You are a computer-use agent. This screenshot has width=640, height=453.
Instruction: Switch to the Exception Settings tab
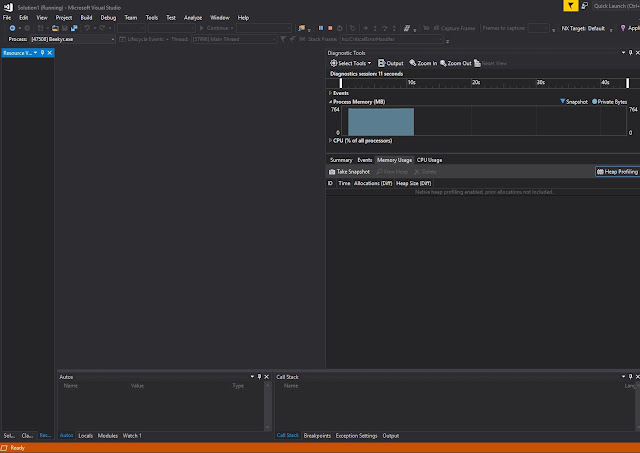(356, 436)
